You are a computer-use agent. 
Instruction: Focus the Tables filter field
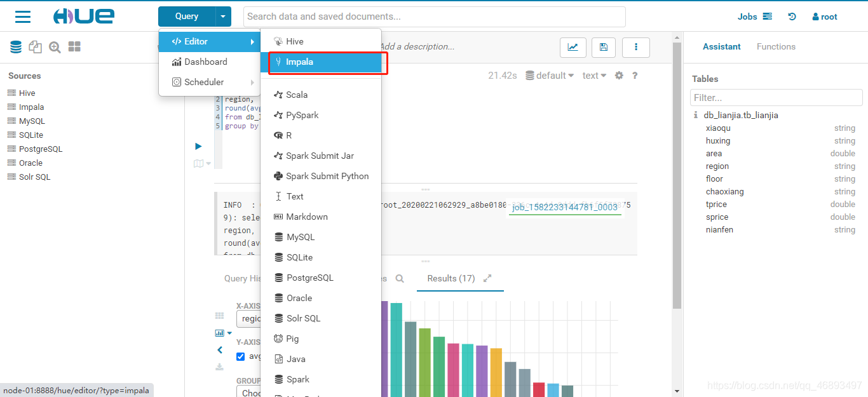[776, 98]
